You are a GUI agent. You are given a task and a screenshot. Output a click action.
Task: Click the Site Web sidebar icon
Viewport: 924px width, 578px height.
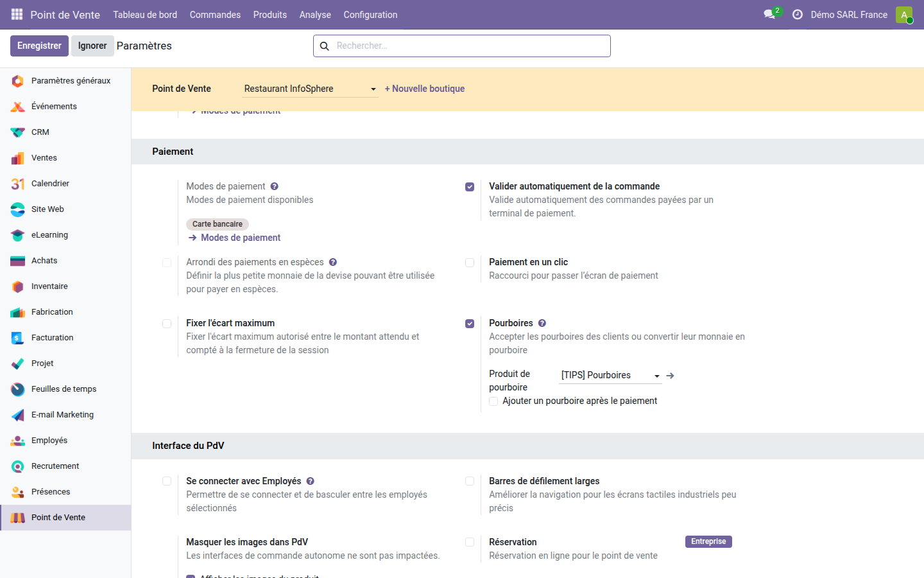tap(18, 209)
